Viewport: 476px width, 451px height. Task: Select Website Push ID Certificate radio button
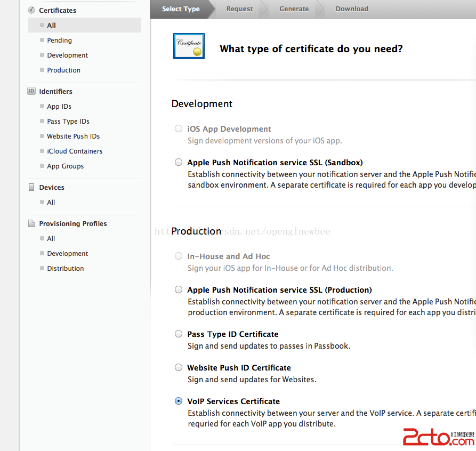(x=179, y=367)
